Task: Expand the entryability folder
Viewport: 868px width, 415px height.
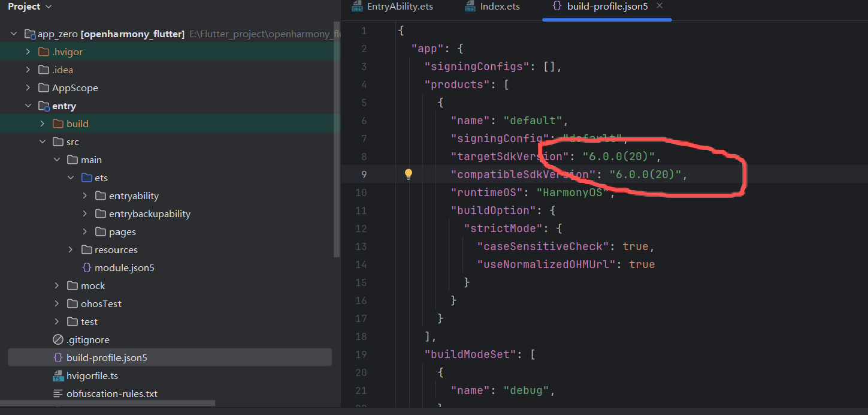Action: click(x=85, y=196)
